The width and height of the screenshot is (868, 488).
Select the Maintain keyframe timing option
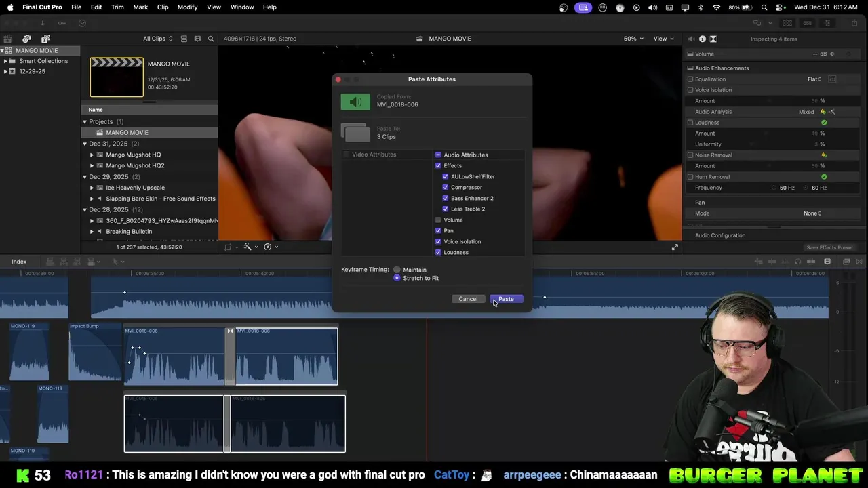coord(397,270)
